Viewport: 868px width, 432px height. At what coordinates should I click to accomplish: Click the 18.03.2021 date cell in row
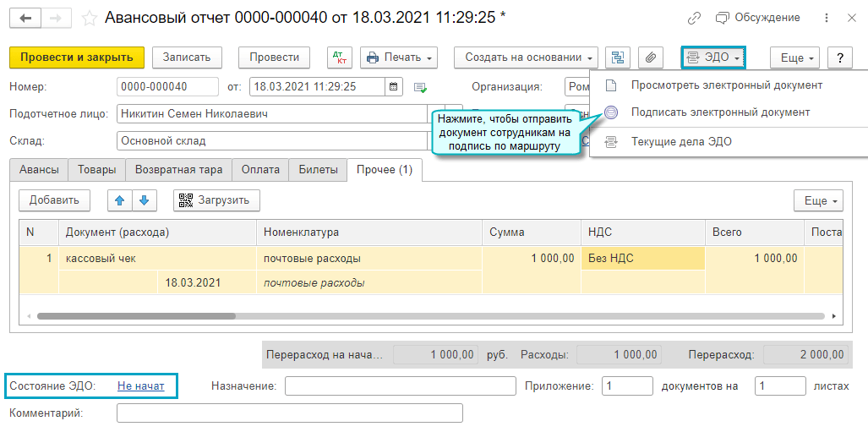[x=207, y=282]
